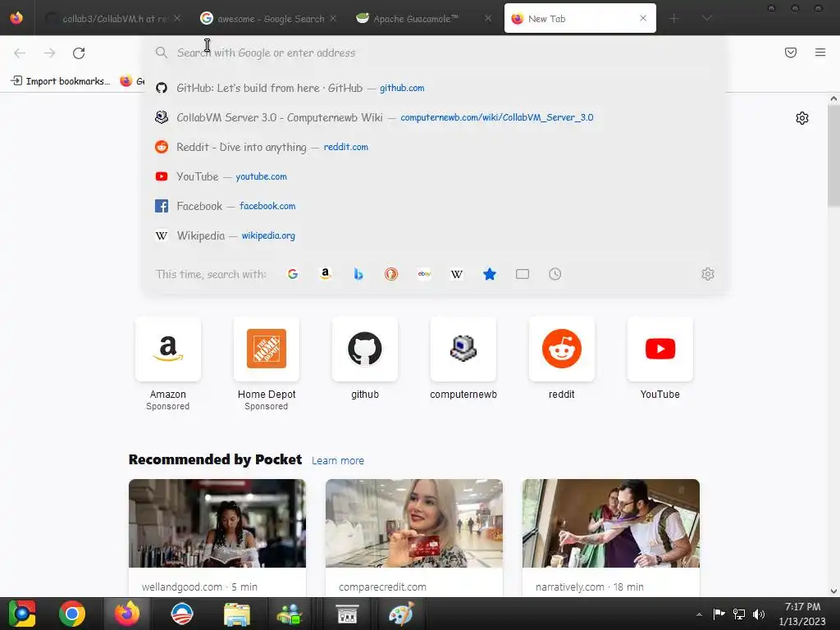Open the wellandgood.com Pocket story
Image resolution: width=840 pixels, height=630 pixels.
(217, 538)
